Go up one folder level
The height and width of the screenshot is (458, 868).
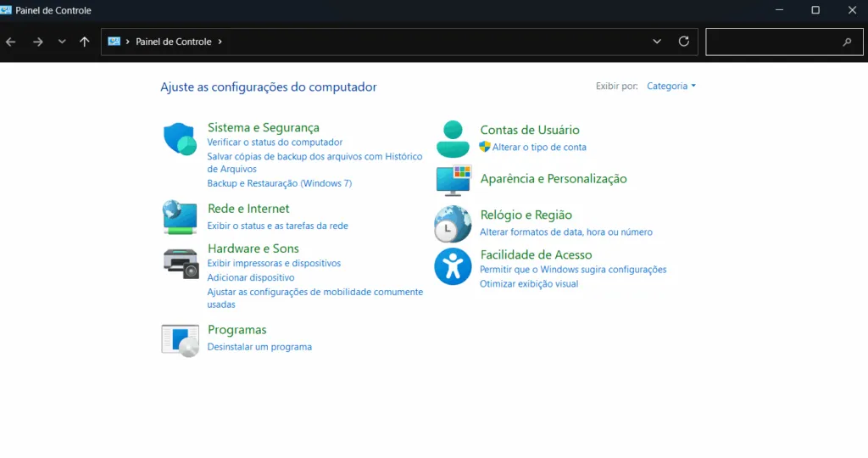pos(84,42)
